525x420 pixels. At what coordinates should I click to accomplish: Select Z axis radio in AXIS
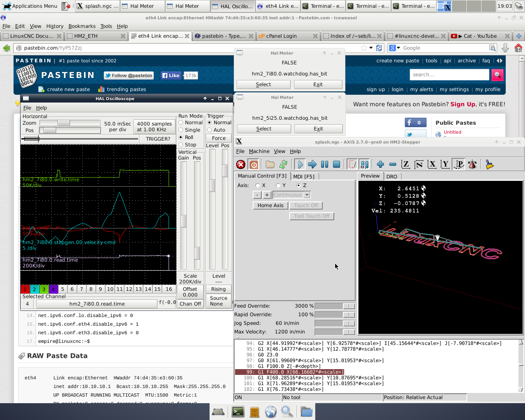(x=299, y=185)
